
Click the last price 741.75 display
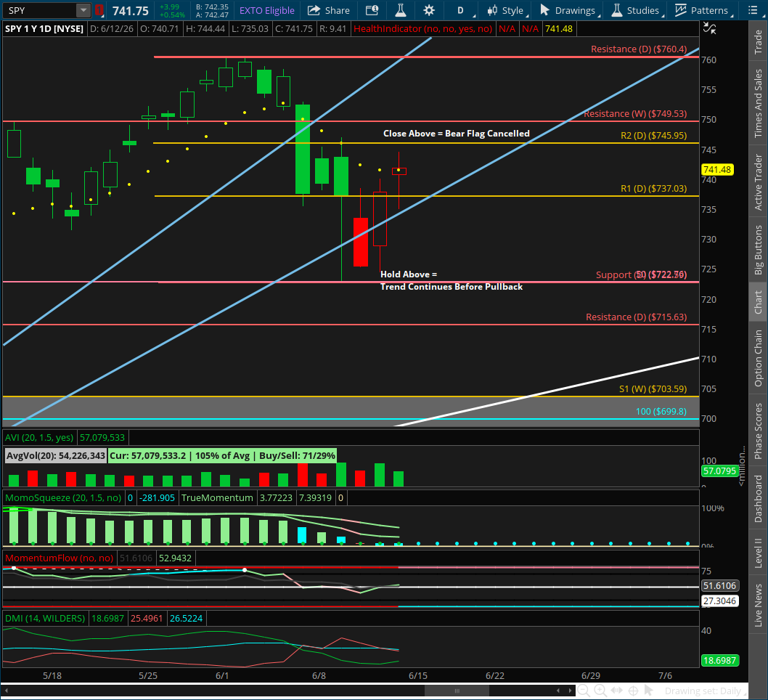tap(130, 11)
